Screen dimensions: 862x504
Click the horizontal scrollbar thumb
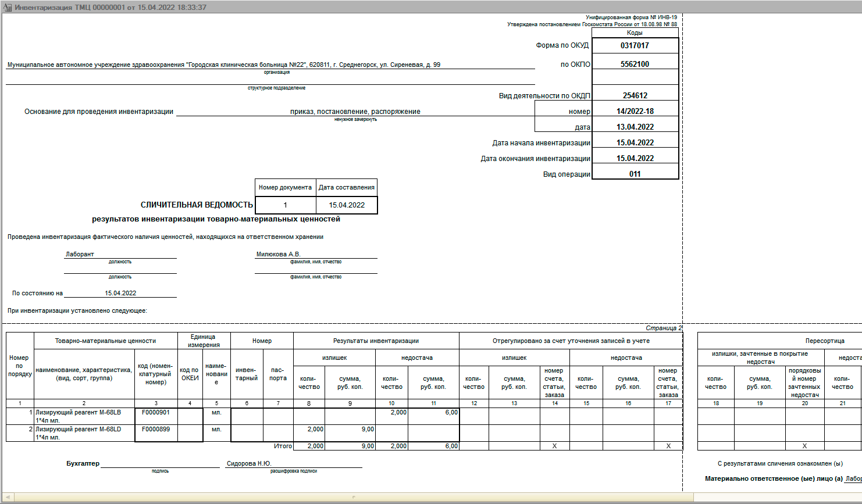coord(354,498)
